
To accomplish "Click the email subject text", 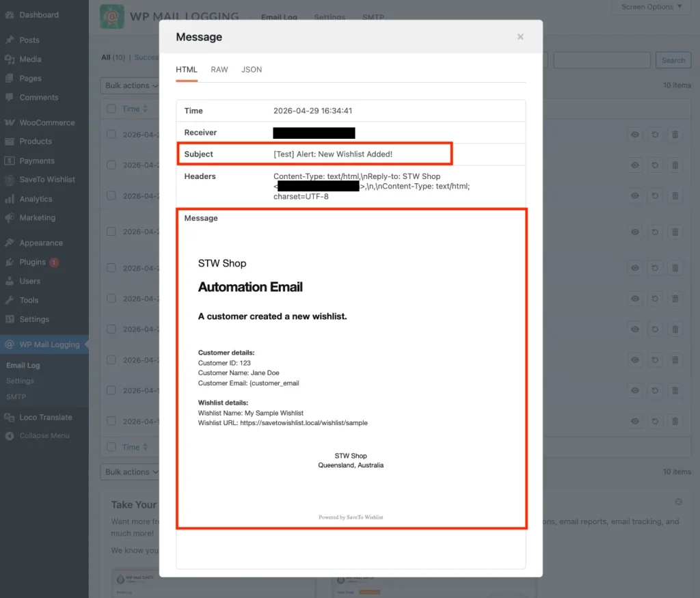I will [x=333, y=154].
